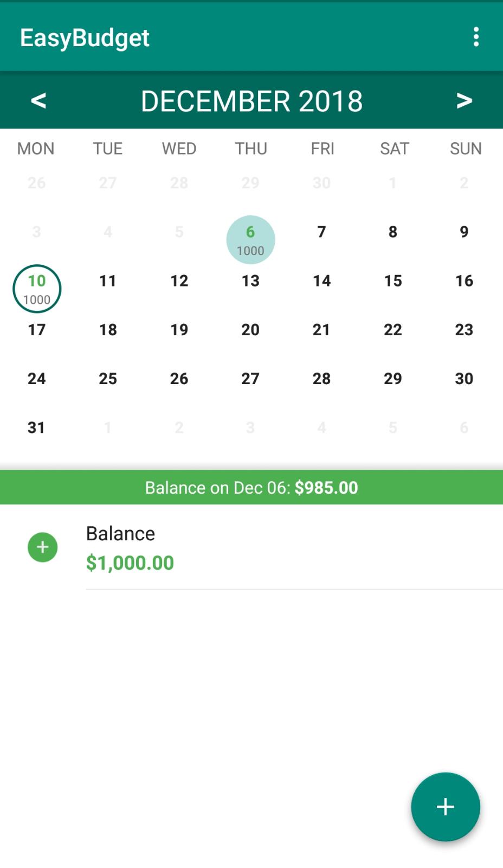Go to previous month arrow

pos(38,100)
